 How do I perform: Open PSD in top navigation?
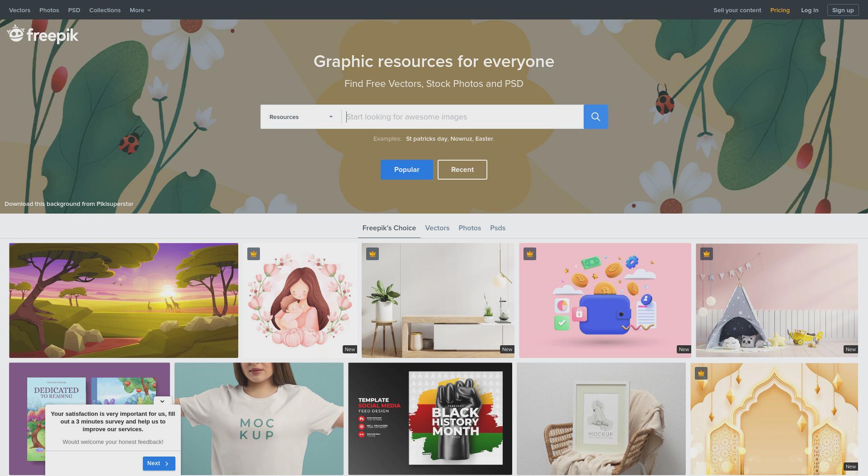[74, 10]
